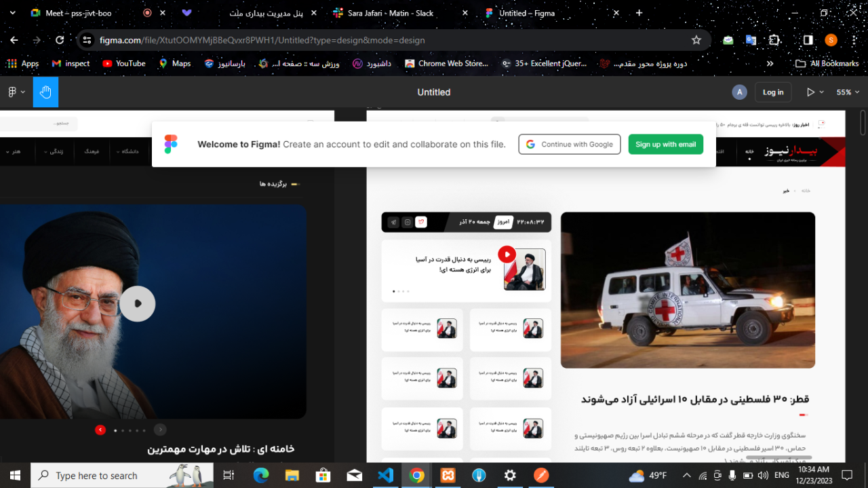
Task: Click the Log in button
Action: tap(773, 92)
